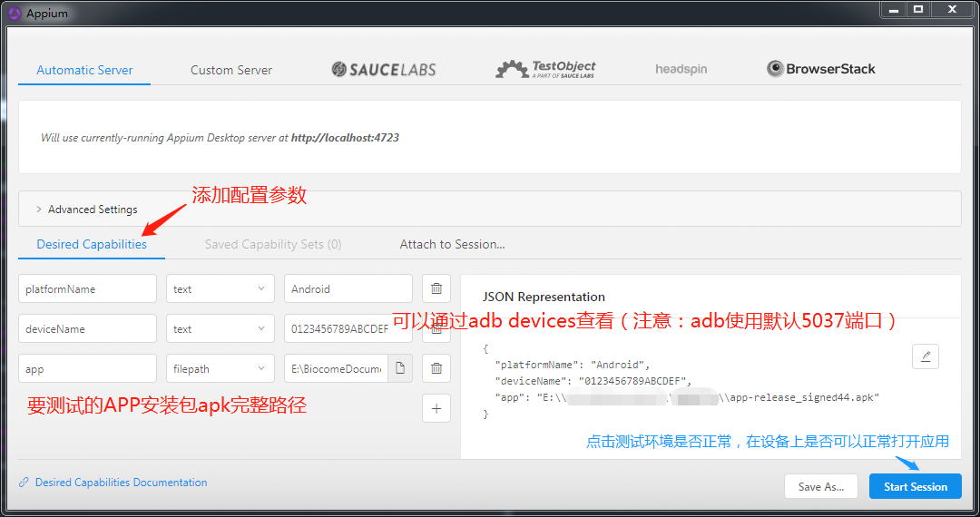Viewport: 980px width, 517px height.
Task: Click the app file path value field
Action: (337, 369)
